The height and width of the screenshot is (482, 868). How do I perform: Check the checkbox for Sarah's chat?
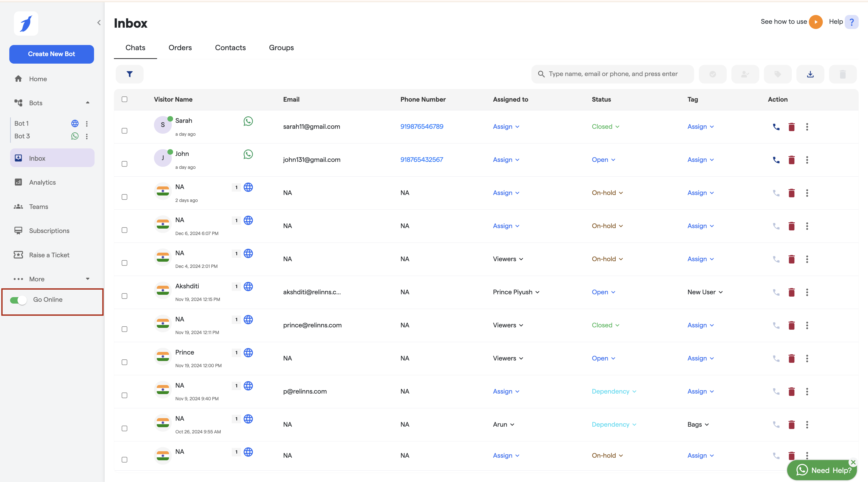(124, 131)
